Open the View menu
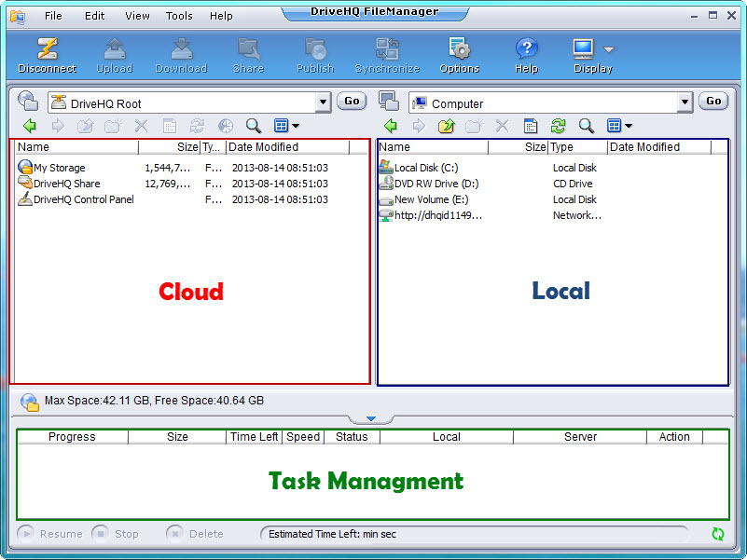Screen dimensions: 747x560 click(x=137, y=16)
